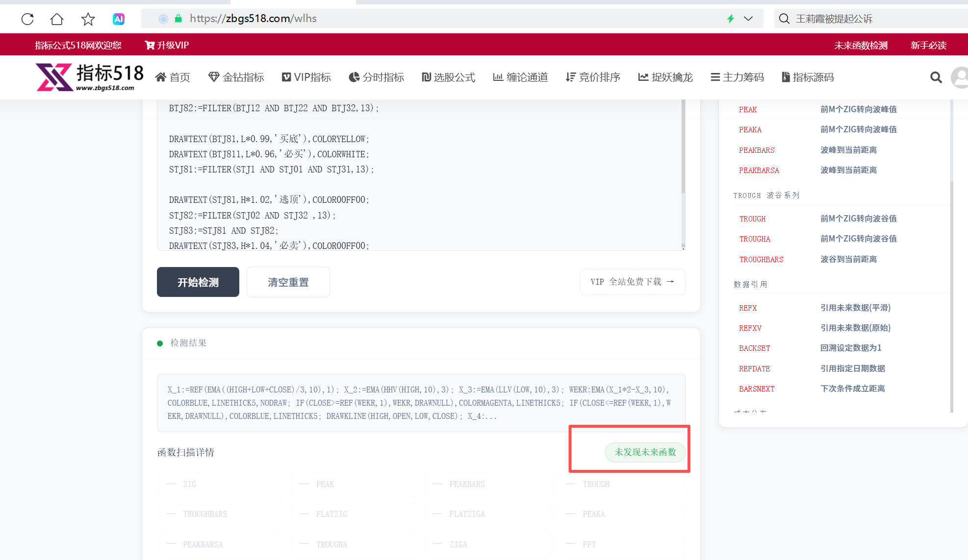The image size is (968, 560).
Task: Open the VIP指标 menu item
Action: point(306,77)
